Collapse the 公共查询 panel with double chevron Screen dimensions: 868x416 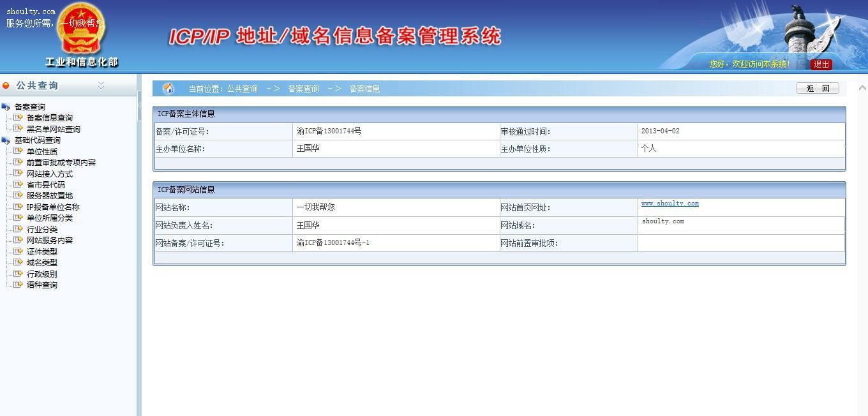pyautogui.click(x=101, y=85)
